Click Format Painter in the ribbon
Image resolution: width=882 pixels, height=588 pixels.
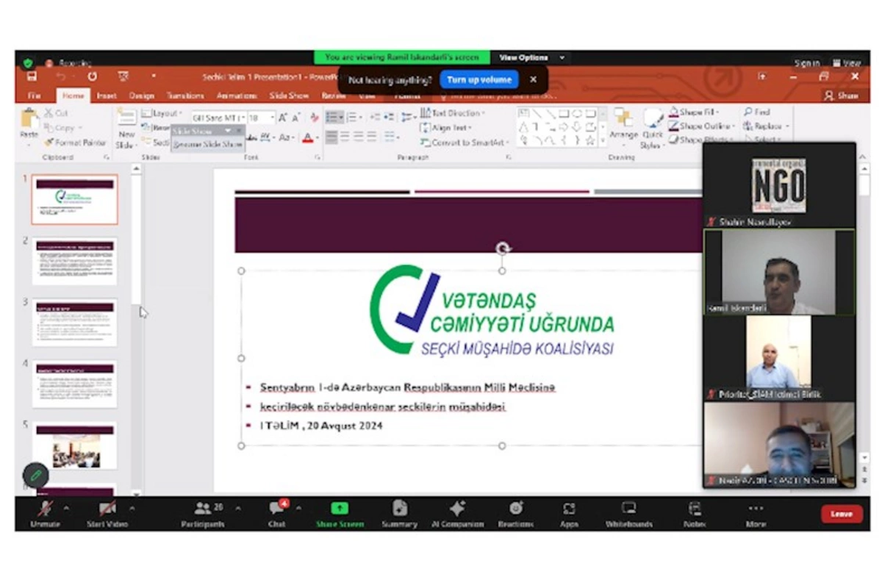(75, 143)
